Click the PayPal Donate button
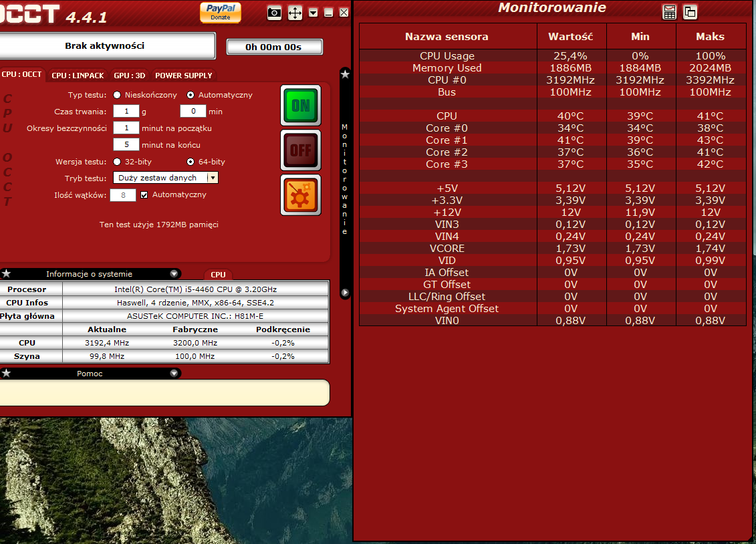This screenshot has height=544, width=756. pos(221,12)
